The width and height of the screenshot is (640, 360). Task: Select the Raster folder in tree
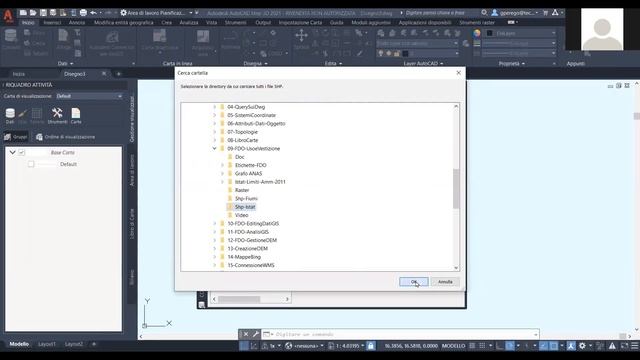242,190
